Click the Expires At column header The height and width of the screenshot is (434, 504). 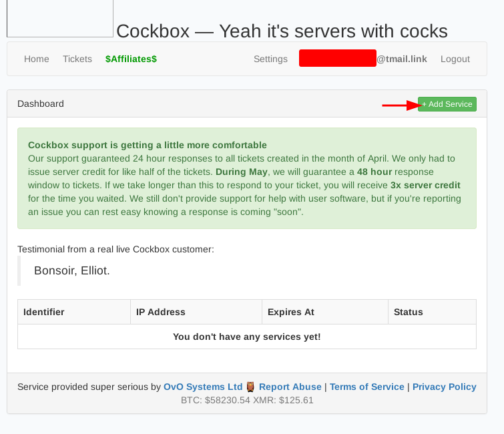click(x=291, y=312)
